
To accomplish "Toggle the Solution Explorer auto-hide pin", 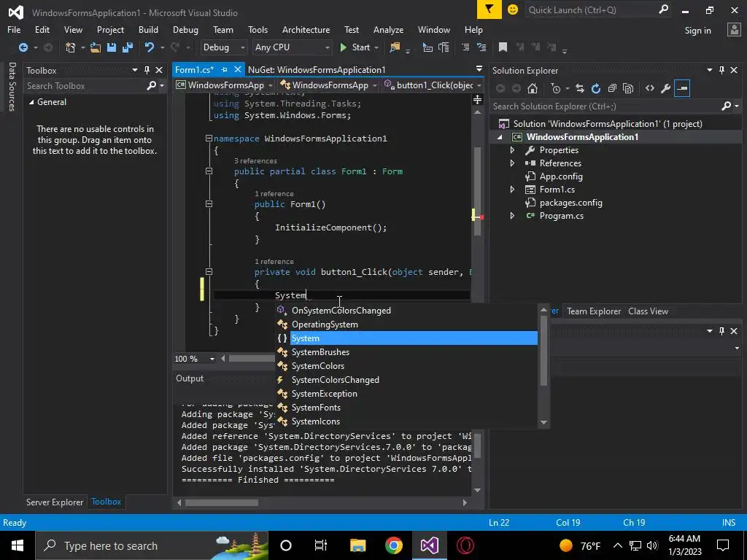I will tap(721, 70).
